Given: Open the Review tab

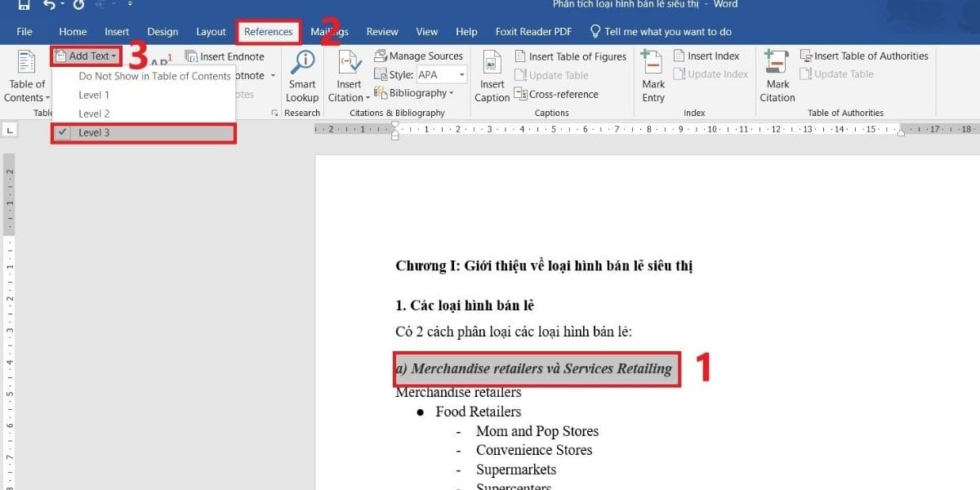Looking at the screenshot, I should coord(382,32).
